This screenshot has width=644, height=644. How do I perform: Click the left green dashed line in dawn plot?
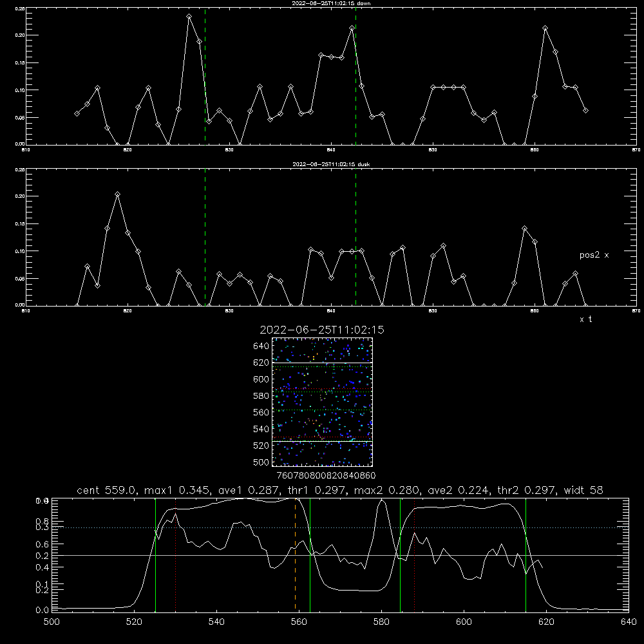coord(205,76)
